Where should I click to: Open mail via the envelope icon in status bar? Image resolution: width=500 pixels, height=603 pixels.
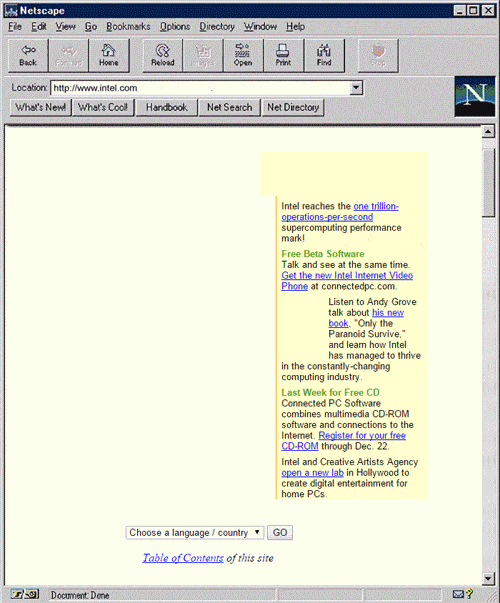pos(458,594)
